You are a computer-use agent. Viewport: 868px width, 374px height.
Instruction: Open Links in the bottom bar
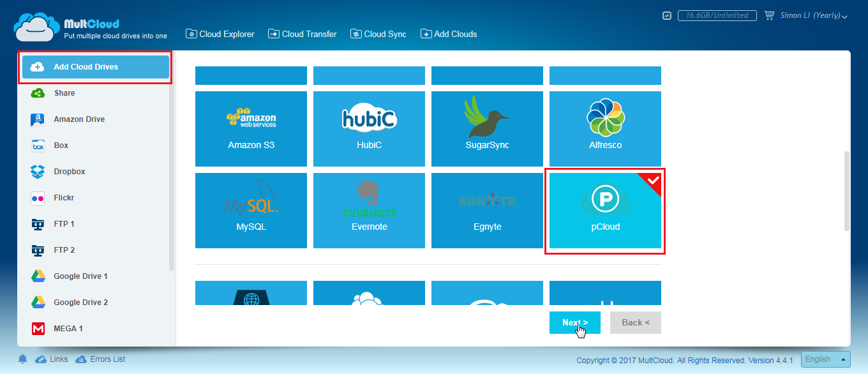coord(52,359)
